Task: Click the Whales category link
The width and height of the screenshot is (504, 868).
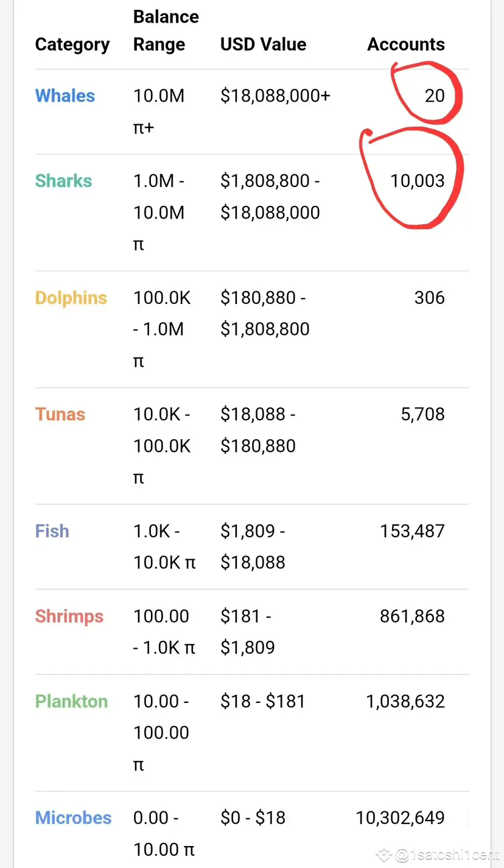Action: click(65, 96)
